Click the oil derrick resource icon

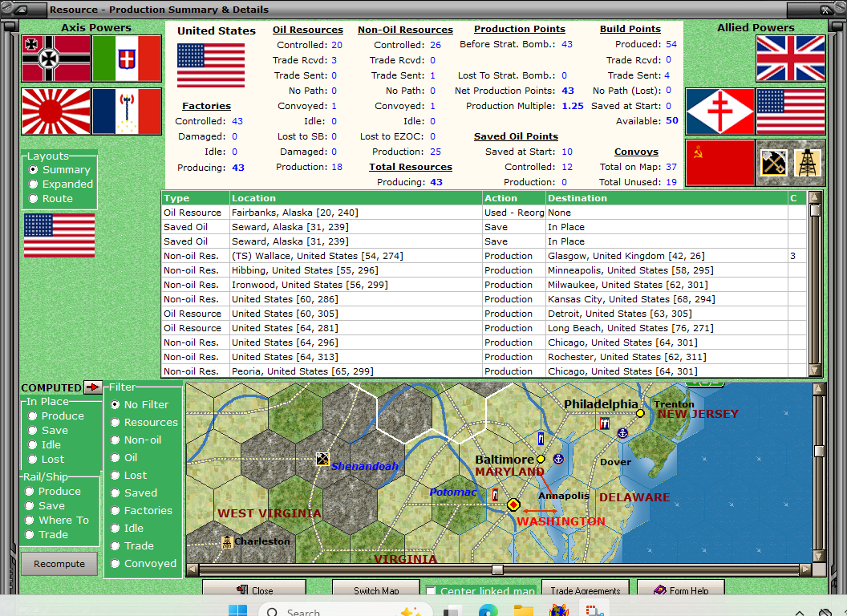[x=808, y=163]
